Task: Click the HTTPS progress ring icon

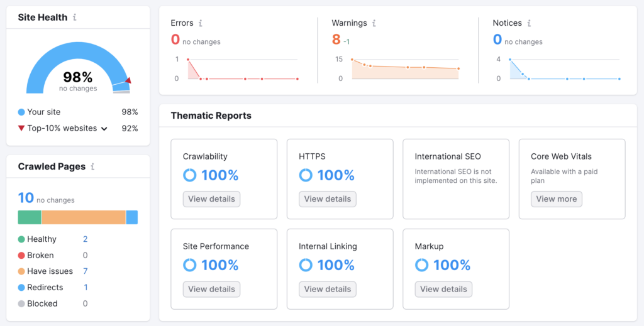Action: (306, 175)
